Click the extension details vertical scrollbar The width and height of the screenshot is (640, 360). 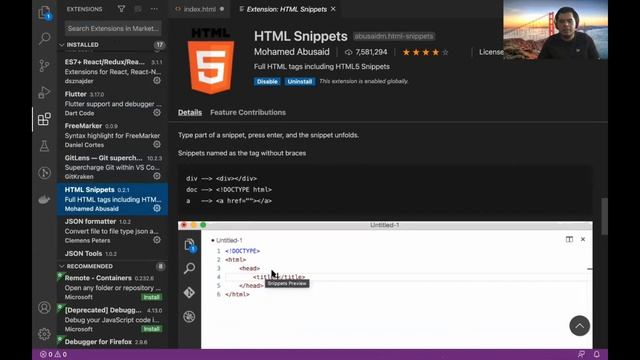pyautogui.click(x=604, y=216)
